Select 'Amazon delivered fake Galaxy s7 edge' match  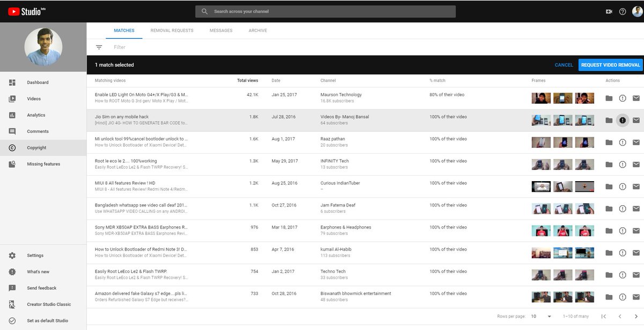[x=365, y=297]
